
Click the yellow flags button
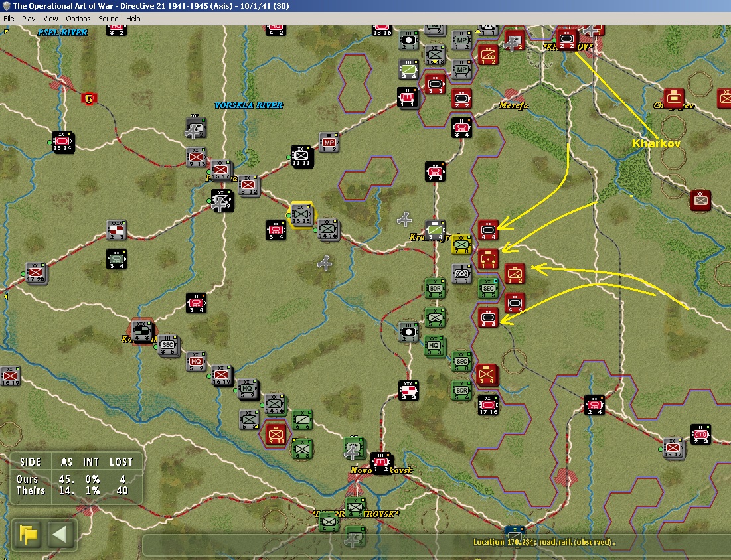pos(28,534)
